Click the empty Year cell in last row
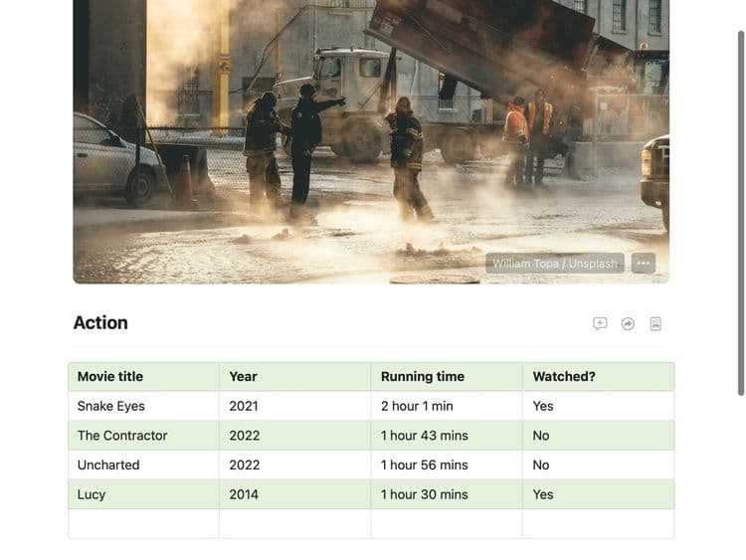The height and width of the screenshot is (560, 746). click(x=295, y=524)
